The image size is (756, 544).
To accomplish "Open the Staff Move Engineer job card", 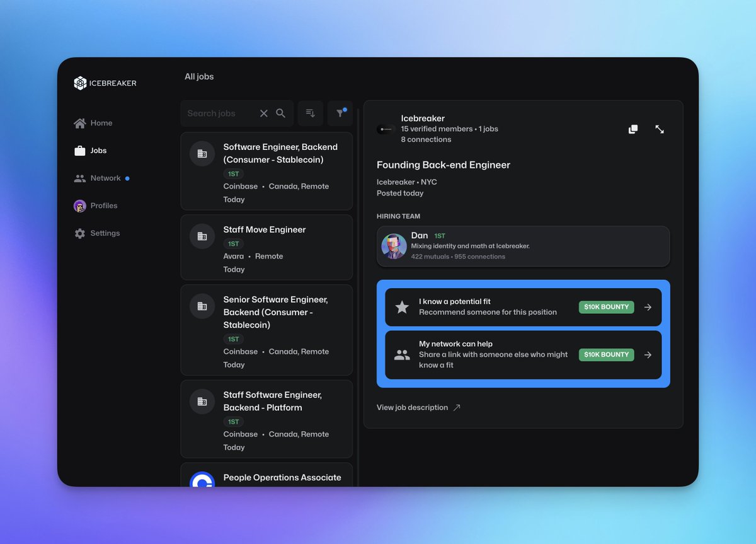I will coord(266,247).
